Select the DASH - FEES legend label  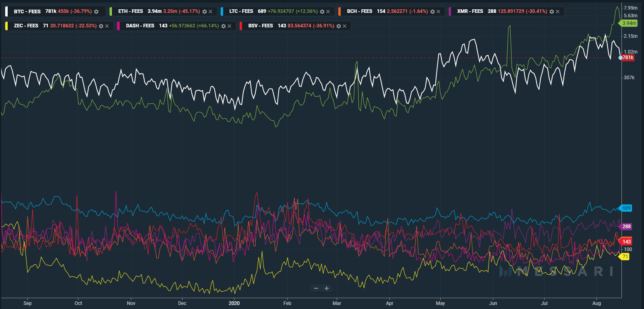point(140,26)
